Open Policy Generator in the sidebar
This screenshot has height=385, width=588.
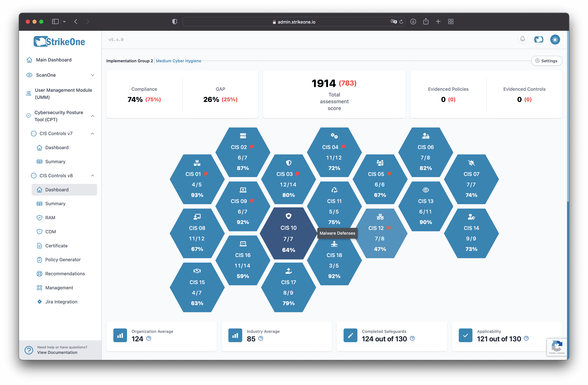point(63,260)
